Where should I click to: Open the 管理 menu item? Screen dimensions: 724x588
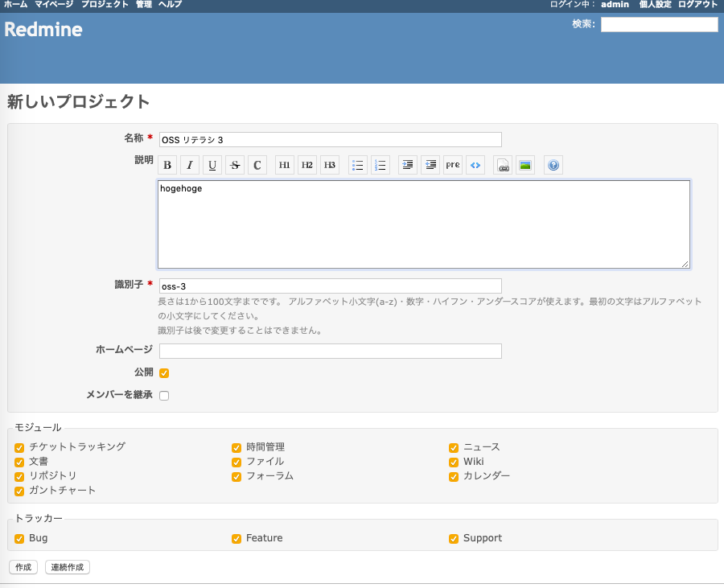tap(143, 5)
